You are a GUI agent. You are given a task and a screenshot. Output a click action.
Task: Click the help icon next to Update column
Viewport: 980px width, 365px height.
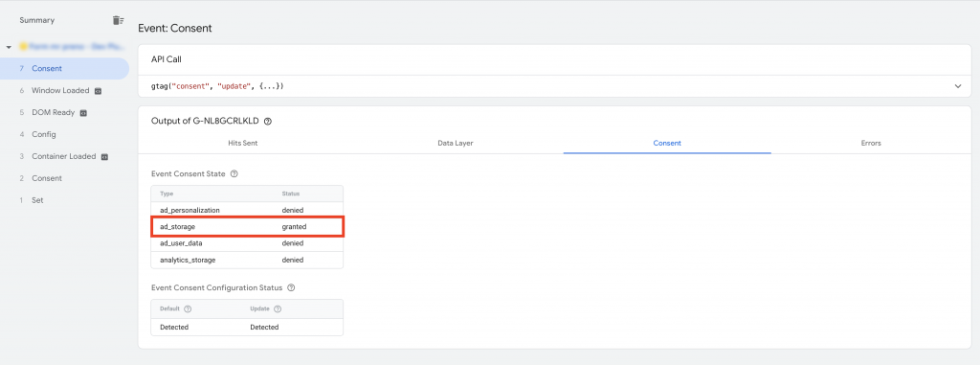coord(278,308)
